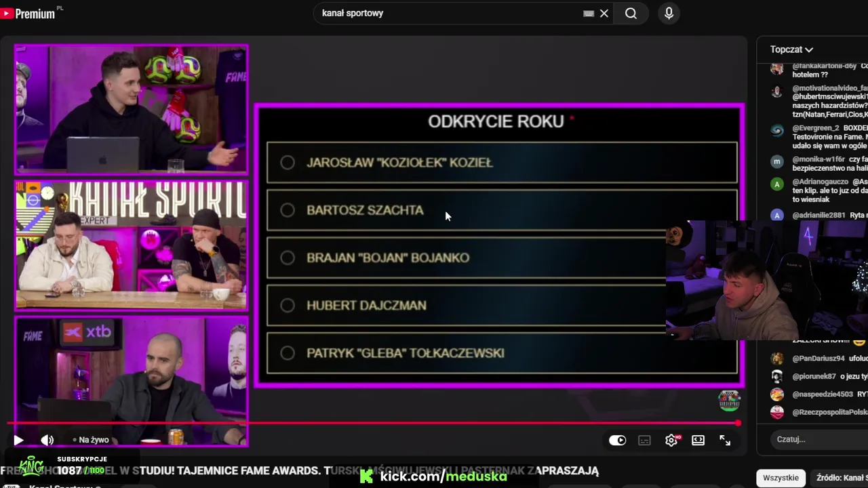
Task: Open @Evergreen_2 chat avatar
Action: coord(777,130)
